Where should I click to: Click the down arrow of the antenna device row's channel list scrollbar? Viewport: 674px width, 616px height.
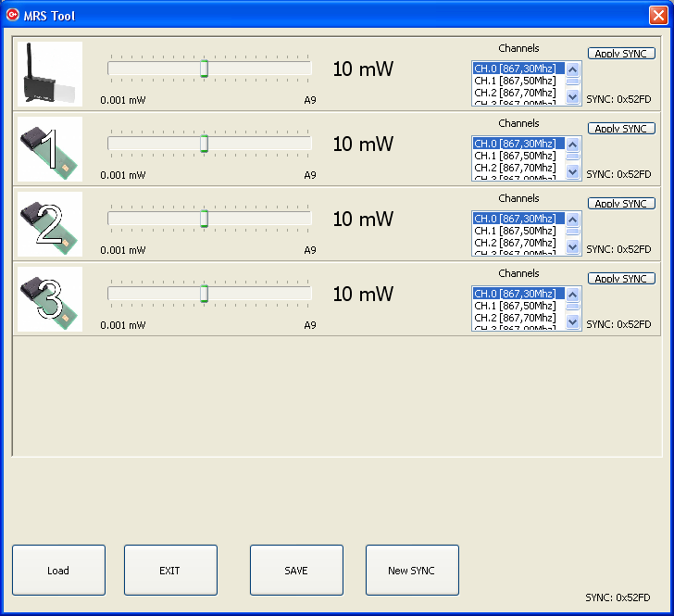click(x=572, y=96)
